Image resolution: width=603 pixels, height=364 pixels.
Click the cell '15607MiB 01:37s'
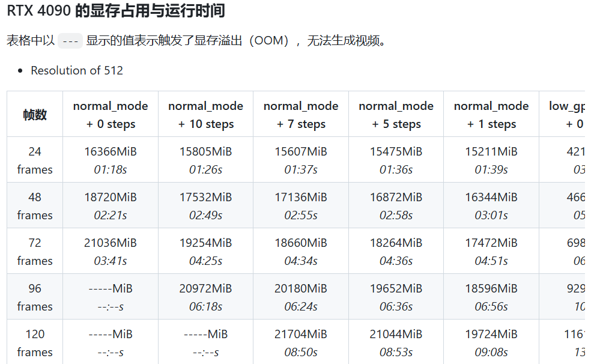(301, 160)
